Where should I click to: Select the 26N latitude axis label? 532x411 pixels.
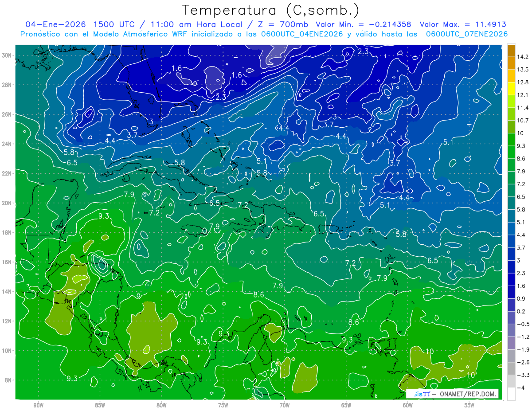(x=7, y=114)
